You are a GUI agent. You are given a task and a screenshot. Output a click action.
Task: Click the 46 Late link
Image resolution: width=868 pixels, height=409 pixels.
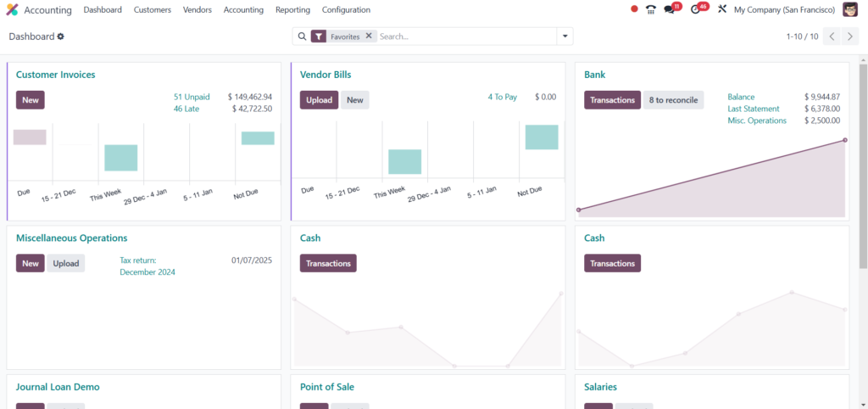coord(186,109)
